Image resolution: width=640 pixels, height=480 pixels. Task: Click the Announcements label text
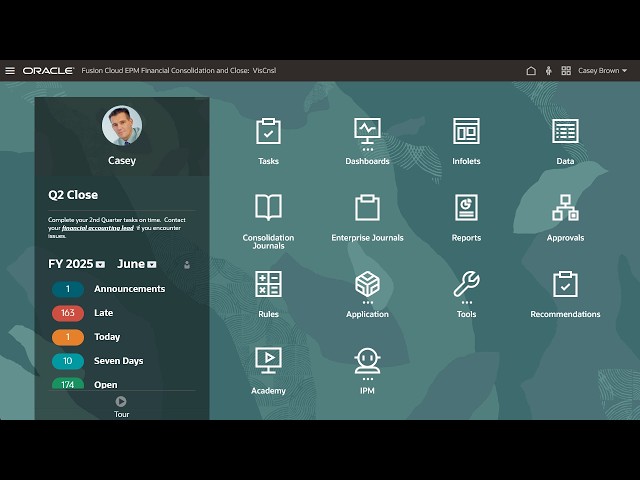click(x=130, y=289)
